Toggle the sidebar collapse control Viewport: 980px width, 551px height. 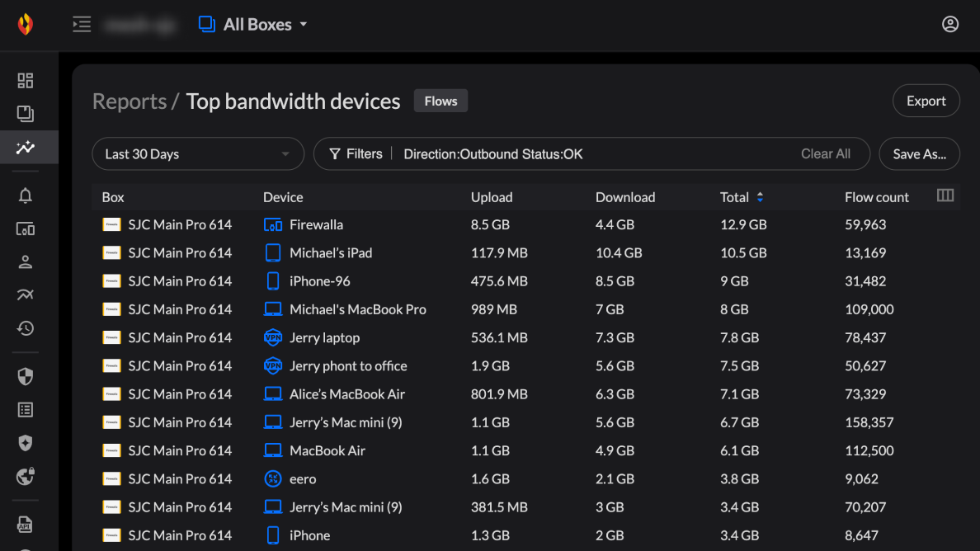pyautogui.click(x=81, y=24)
